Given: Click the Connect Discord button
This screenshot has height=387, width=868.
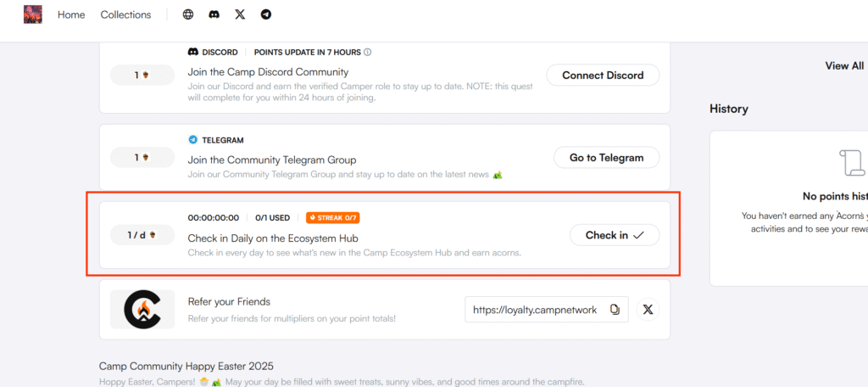Looking at the screenshot, I should point(603,76).
